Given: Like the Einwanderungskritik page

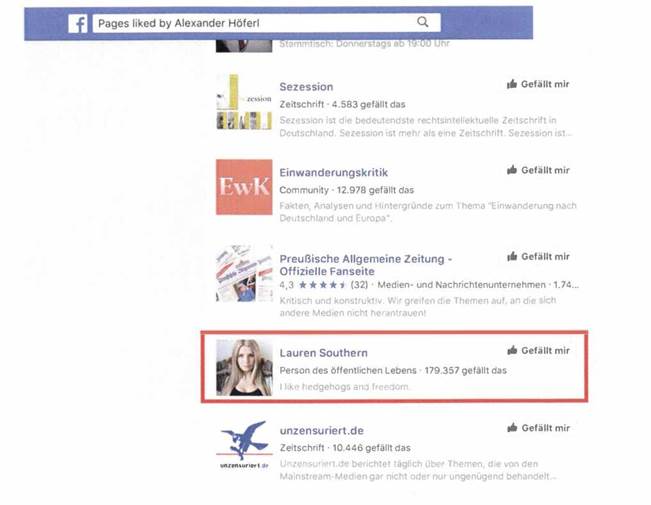Looking at the screenshot, I should coord(538,170).
